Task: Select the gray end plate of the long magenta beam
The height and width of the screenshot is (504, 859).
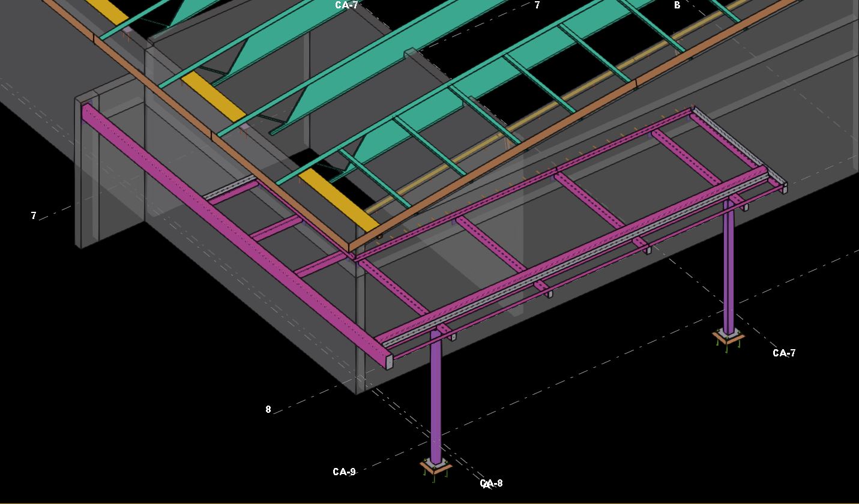Action: tap(389, 362)
